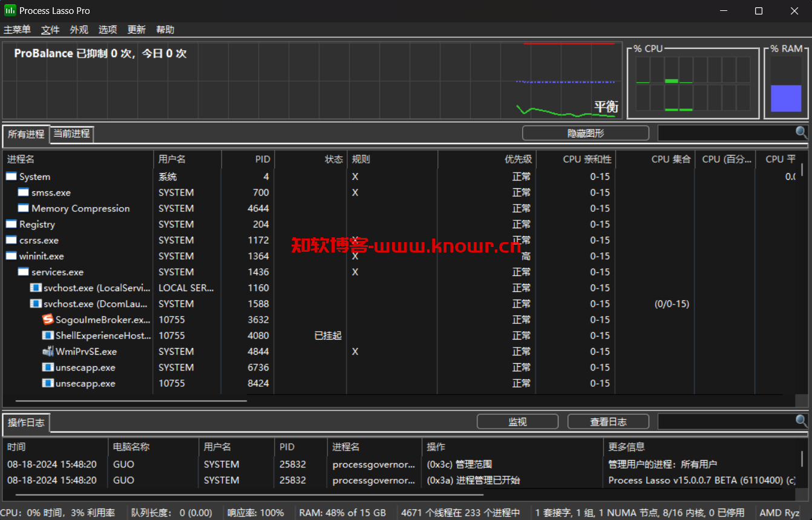Click the unsecapp.exe icon with PID 6736

coord(48,367)
